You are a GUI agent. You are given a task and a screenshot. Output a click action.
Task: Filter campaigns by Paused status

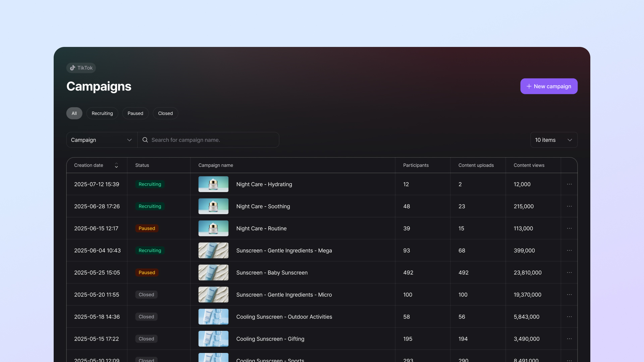click(x=135, y=113)
